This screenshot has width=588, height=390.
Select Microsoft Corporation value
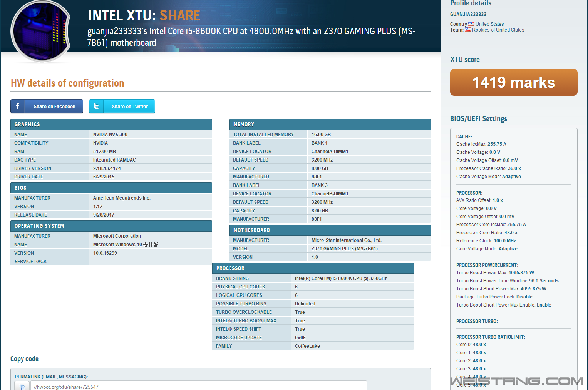[117, 236]
